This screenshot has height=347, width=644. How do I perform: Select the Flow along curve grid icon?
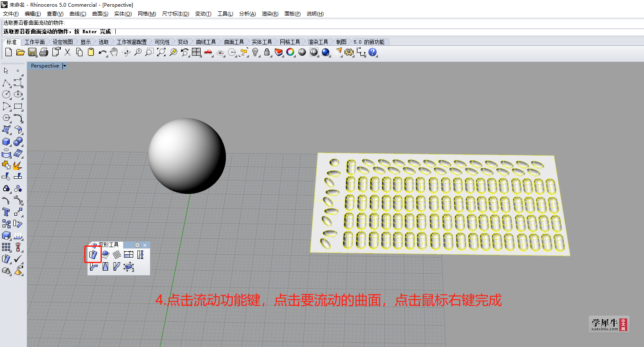click(117, 254)
